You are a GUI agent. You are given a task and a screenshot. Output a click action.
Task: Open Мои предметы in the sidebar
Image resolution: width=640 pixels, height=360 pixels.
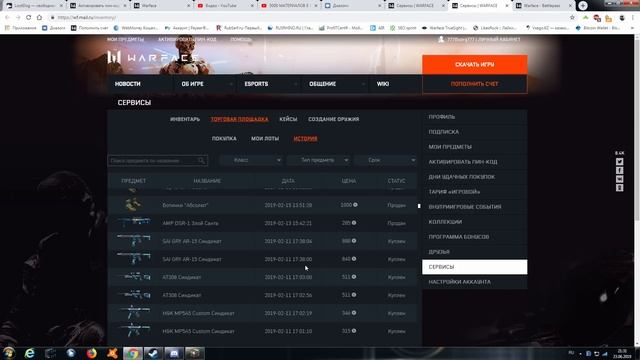coord(475,147)
